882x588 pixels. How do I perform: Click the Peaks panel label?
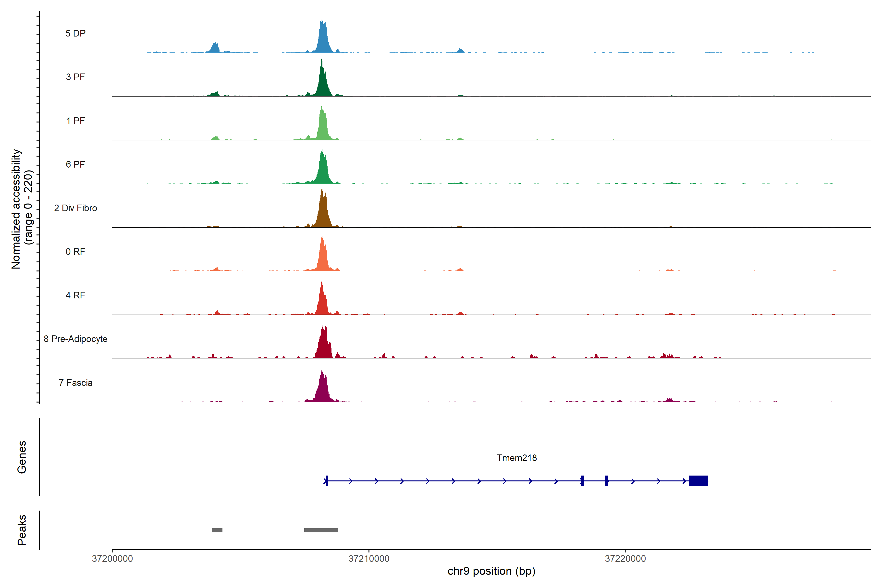pos(22,530)
